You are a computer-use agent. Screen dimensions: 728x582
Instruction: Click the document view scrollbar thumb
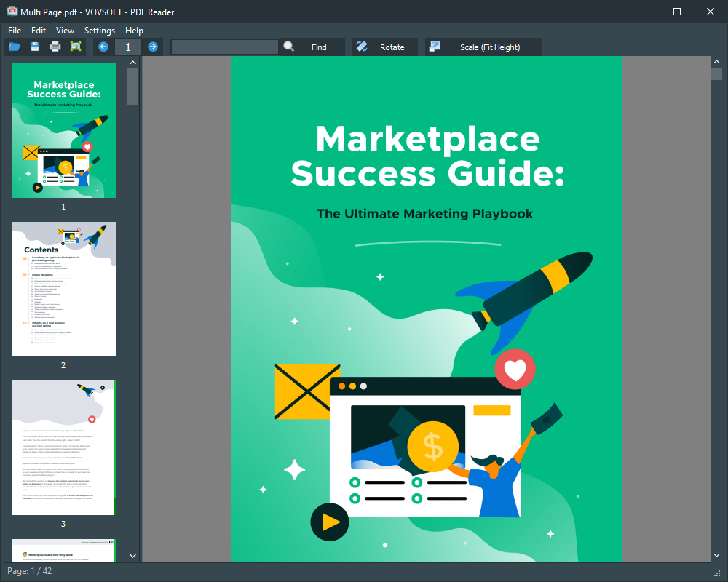pos(716,73)
